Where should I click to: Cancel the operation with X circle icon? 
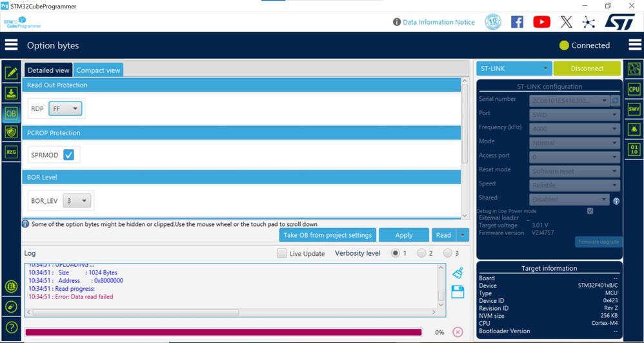click(458, 332)
